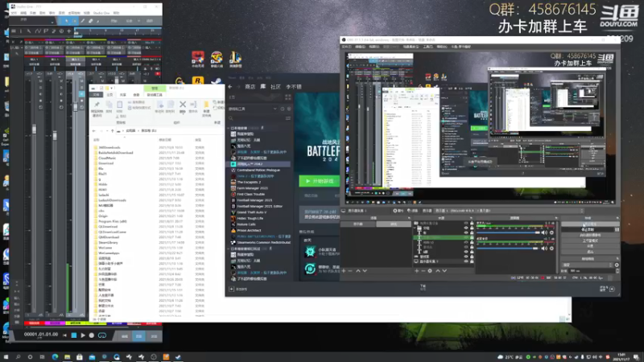This screenshot has height=362, width=644.
Task: Click Steam library search field
Action: tap(256, 118)
